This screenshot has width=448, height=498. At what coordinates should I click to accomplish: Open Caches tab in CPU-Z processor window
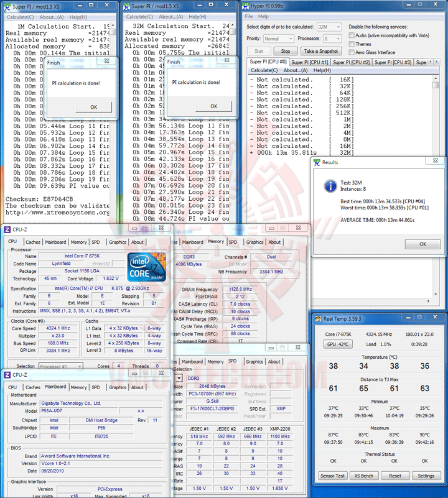33,242
